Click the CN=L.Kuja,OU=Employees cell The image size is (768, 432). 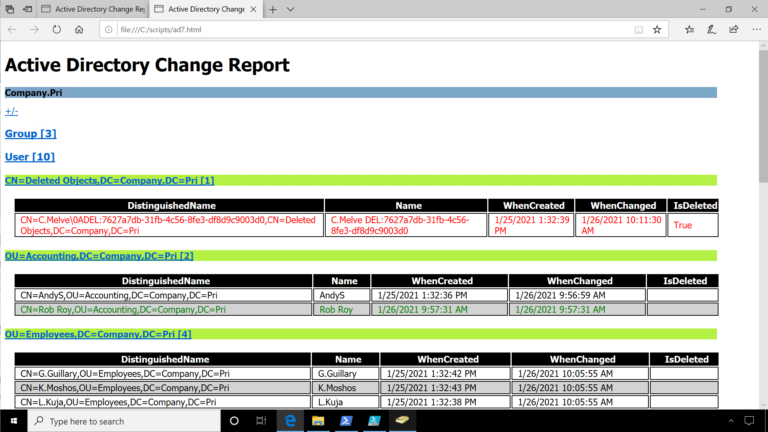163,402
